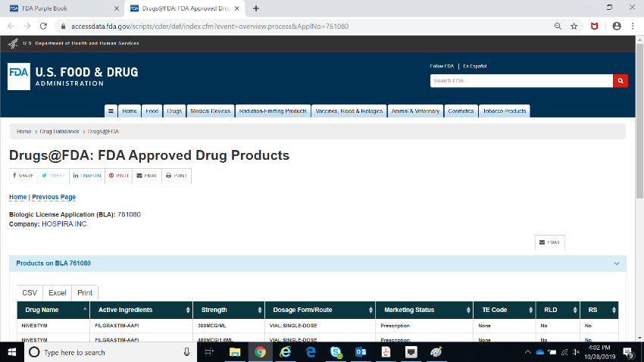Open Skype from taskbar
The image size is (644, 362).
pos(336,352)
